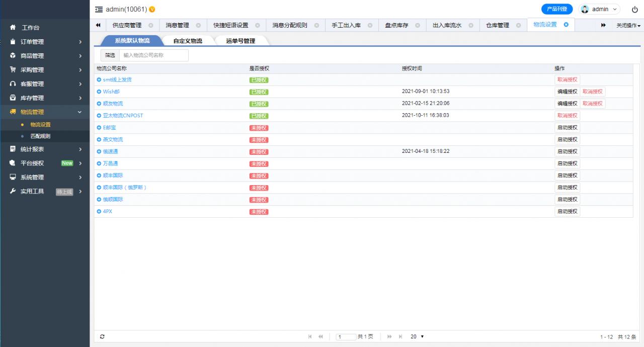
Task: Toggle the sidebar menu hamburger icon
Action: [99, 9]
